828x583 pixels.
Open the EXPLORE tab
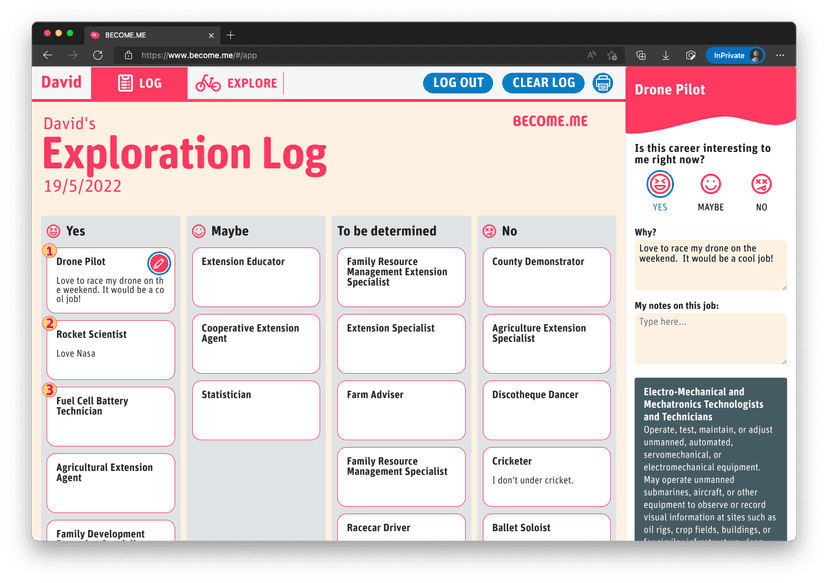236,83
